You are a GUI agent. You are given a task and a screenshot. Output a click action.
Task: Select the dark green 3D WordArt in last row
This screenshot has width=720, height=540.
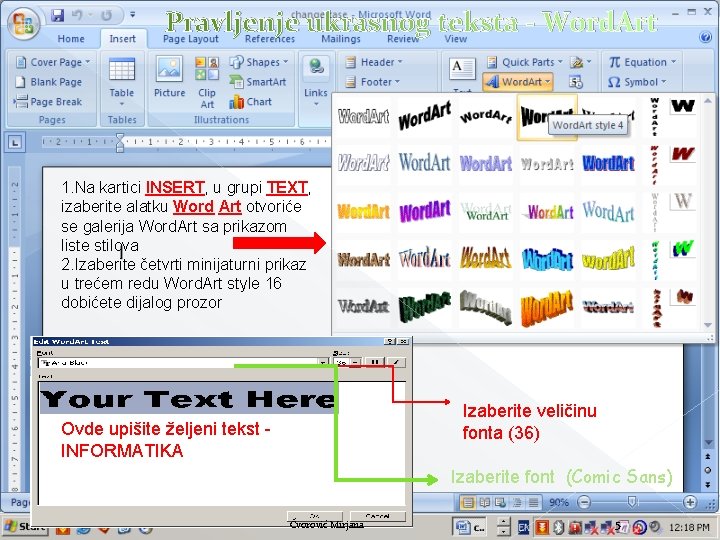[425, 307]
